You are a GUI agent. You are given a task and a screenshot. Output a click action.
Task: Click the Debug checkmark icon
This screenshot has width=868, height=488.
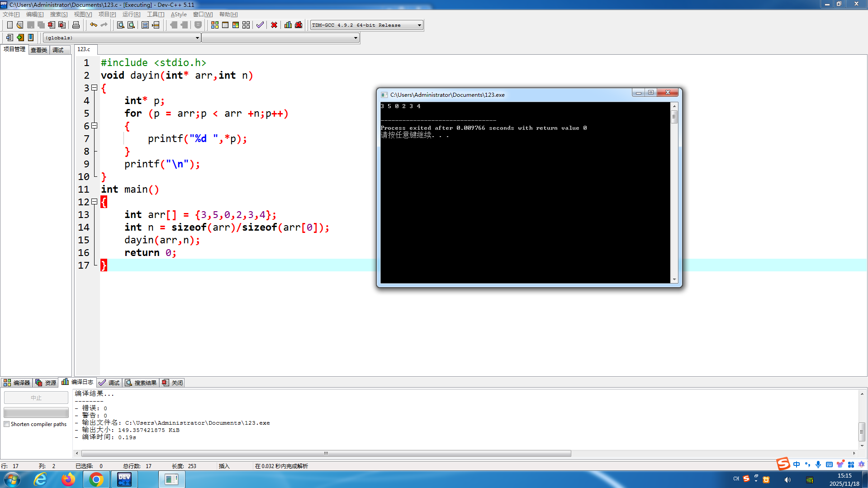[260, 25]
